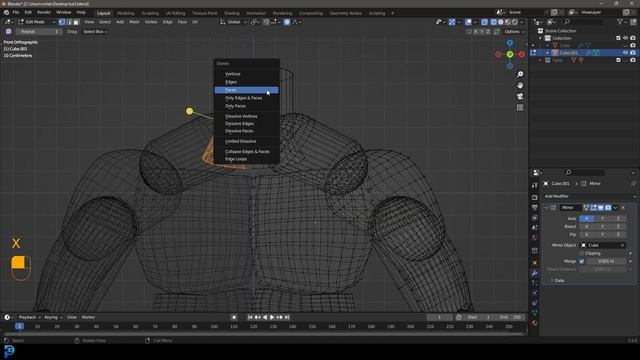Click Add Modifier button

coord(589,196)
